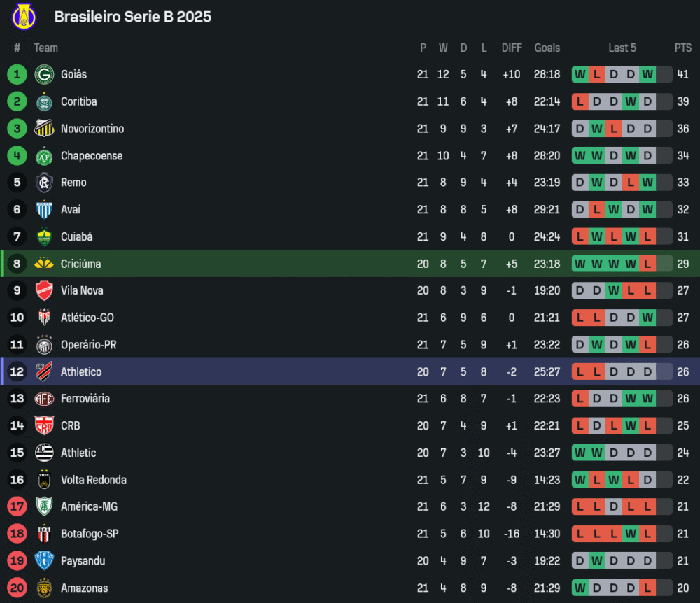Open the Volta Redonda team link
Viewport: 700px width, 603px height.
(94, 480)
